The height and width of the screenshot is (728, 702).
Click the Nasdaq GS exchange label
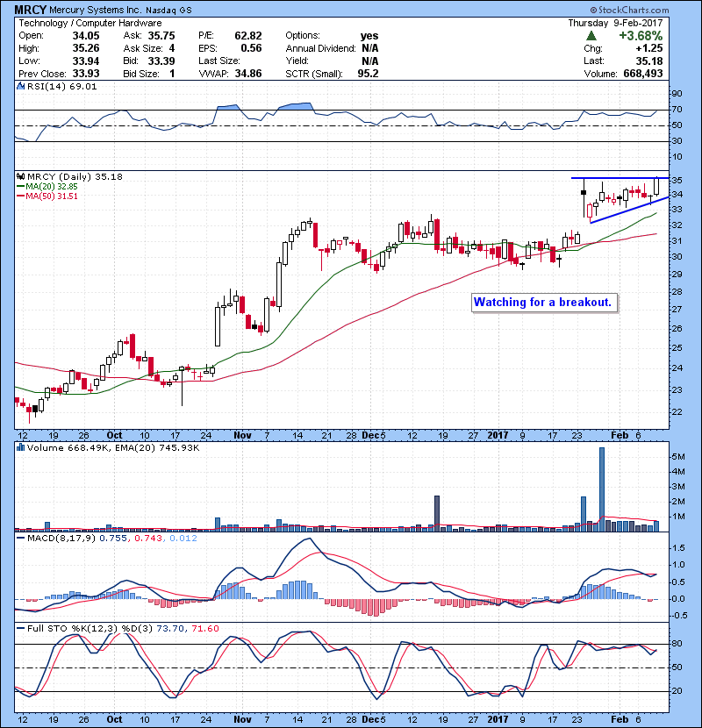(168, 11)
